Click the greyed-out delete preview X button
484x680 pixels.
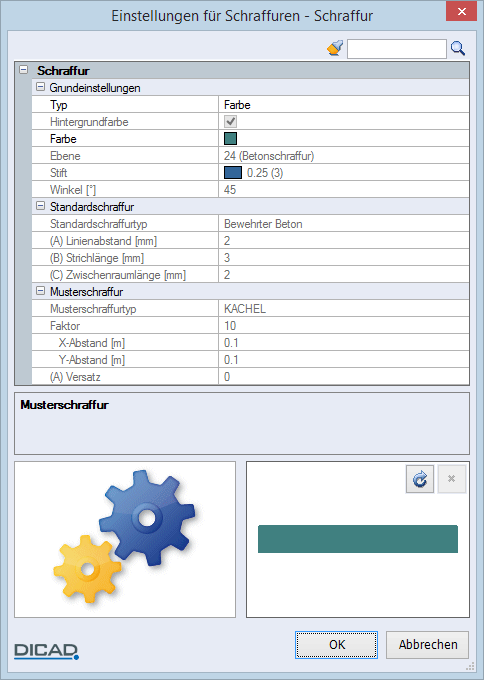click(451, 479)
